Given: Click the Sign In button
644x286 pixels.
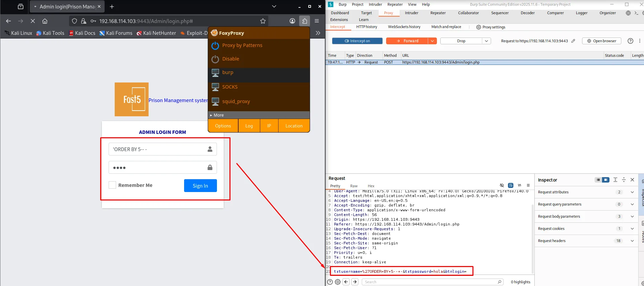Looking at the screenshot, I should [200, 186].
